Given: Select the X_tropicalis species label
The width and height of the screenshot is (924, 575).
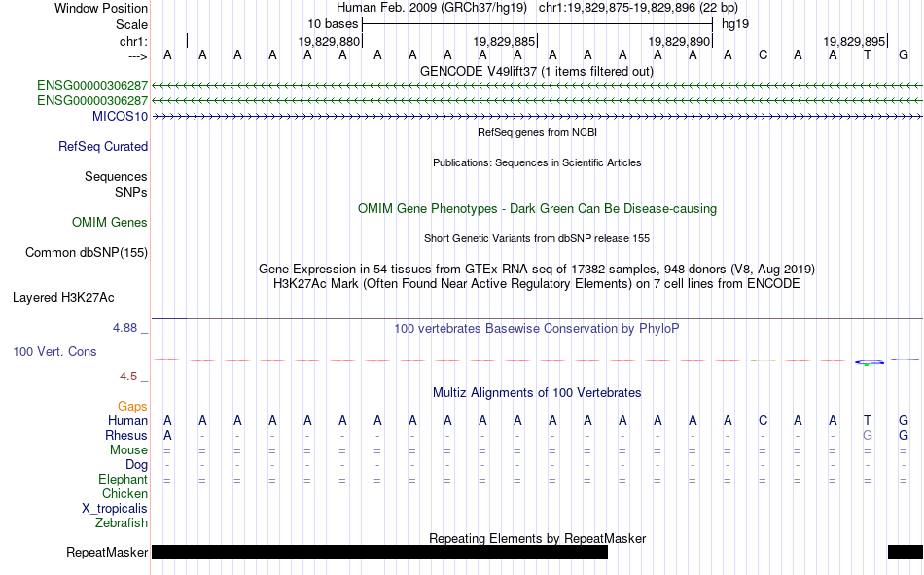Looking at the screenshot, I should coord(115,509).
